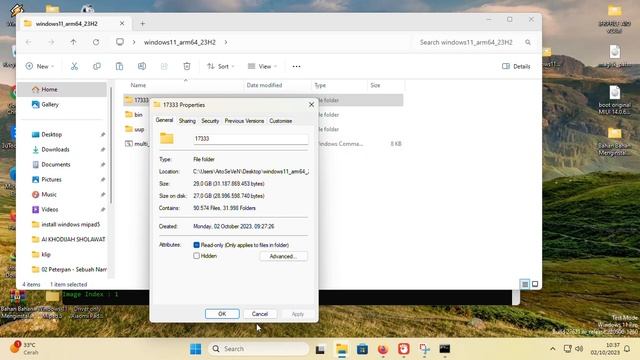Click the This PC monitor icon in address bar
Screen dimensions: 640x360
[120, 42]
